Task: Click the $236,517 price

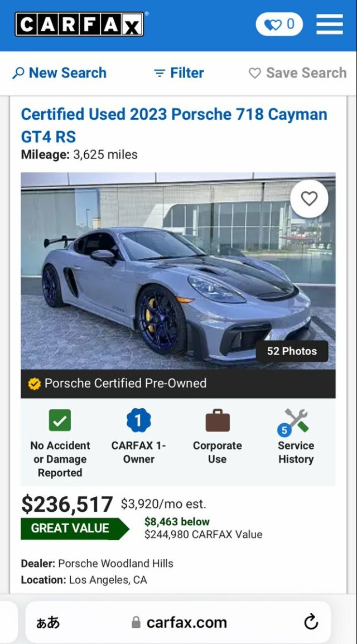Action: (67, 505)
